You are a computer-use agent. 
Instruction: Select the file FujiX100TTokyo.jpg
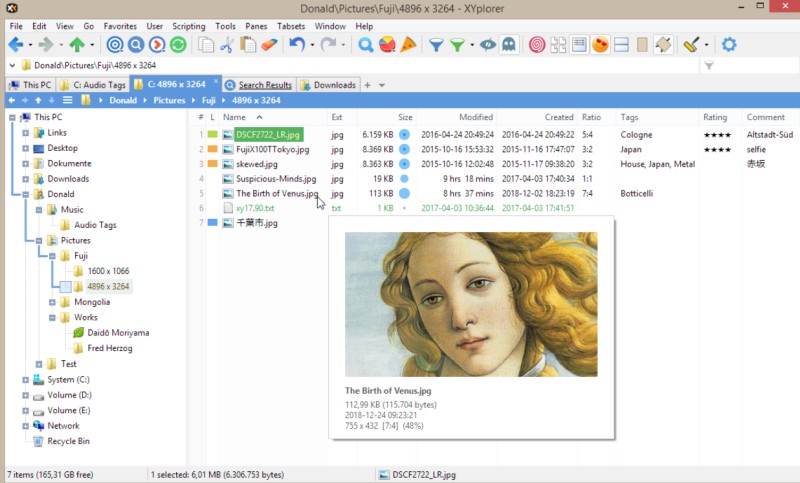[x=272, y=149]
